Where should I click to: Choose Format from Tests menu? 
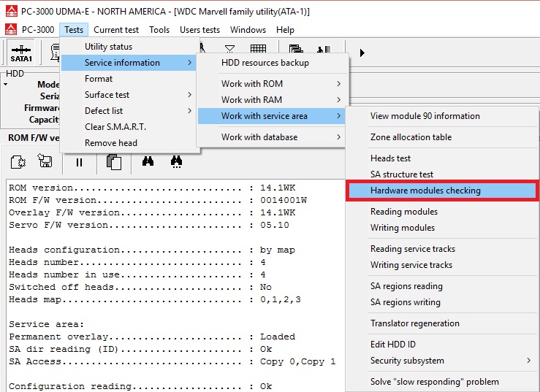coord(129,78)
